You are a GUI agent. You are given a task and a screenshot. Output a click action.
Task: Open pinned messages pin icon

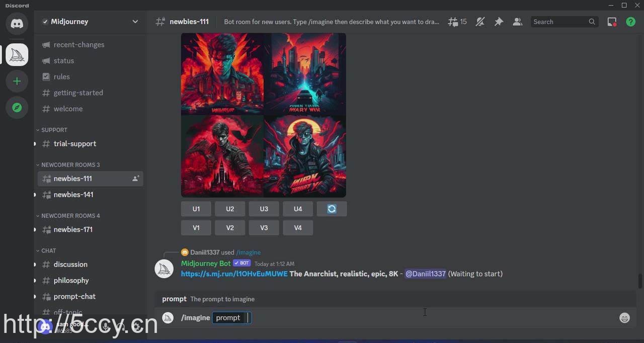point(499,22)
